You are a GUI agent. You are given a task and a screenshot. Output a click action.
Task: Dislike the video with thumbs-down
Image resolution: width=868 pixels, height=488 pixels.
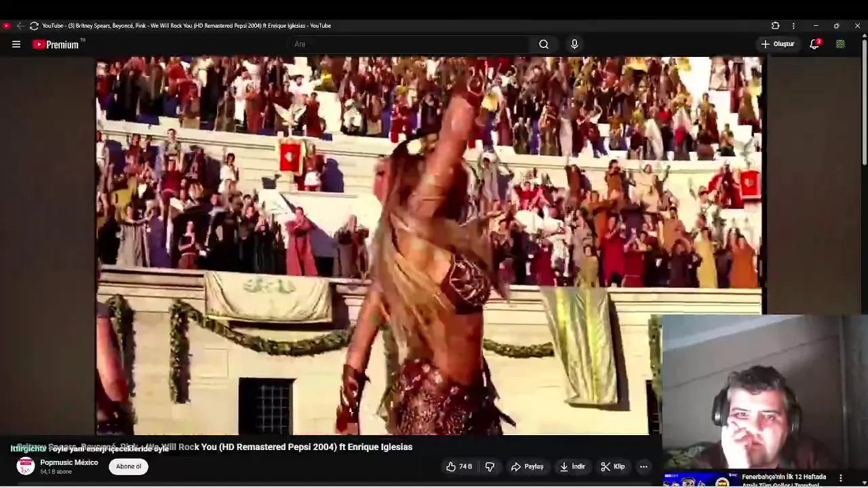[x=490, y=466]
